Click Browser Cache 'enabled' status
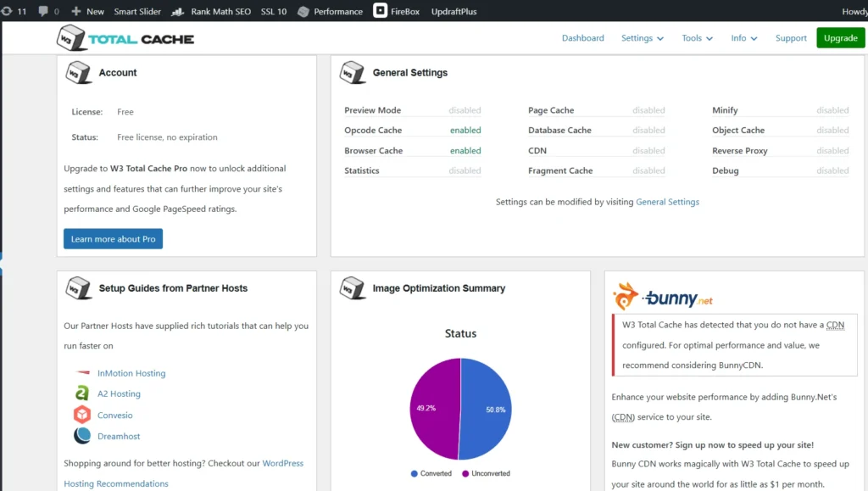 (465, 151)
